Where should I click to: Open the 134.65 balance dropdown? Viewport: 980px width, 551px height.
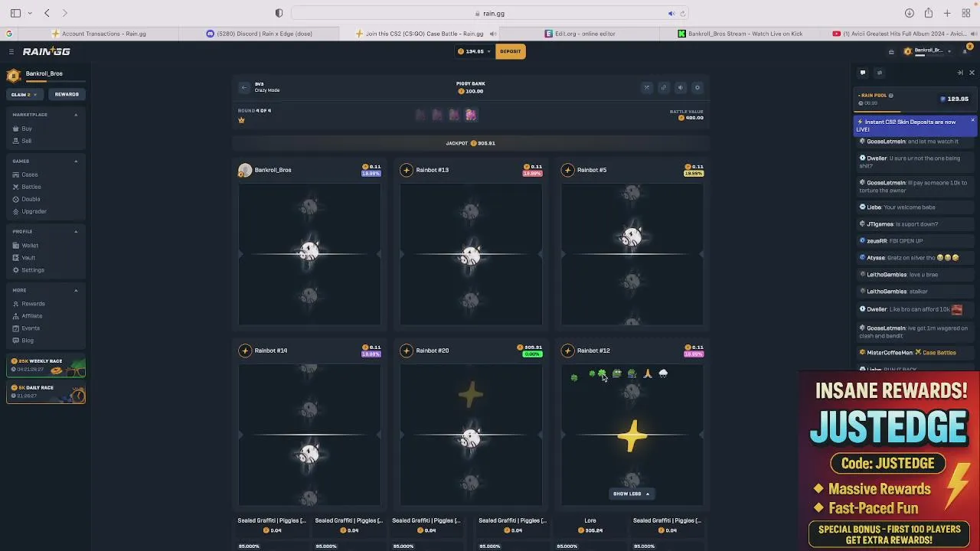[x=474, y=51]
